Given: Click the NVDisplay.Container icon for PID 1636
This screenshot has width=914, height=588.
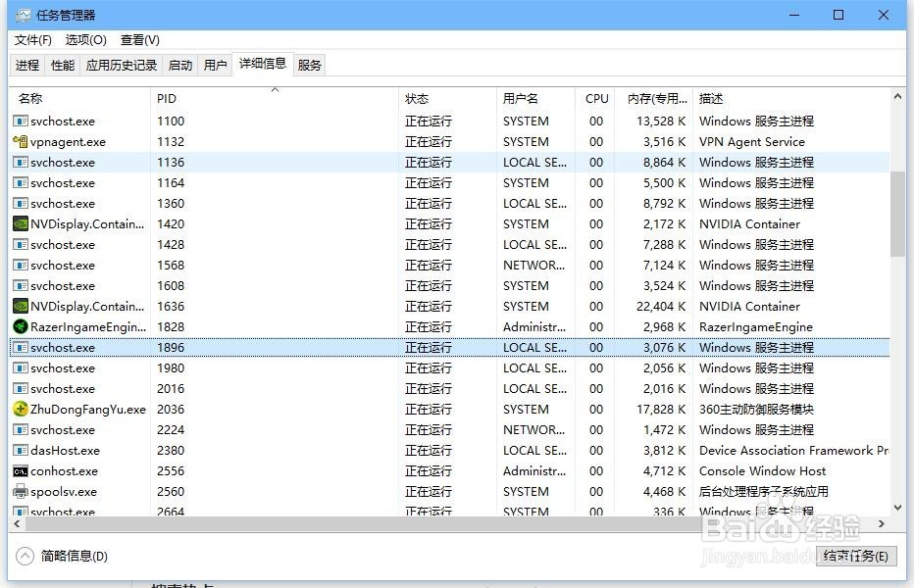Looking at the screenshot, I should [x=21, y=306].
